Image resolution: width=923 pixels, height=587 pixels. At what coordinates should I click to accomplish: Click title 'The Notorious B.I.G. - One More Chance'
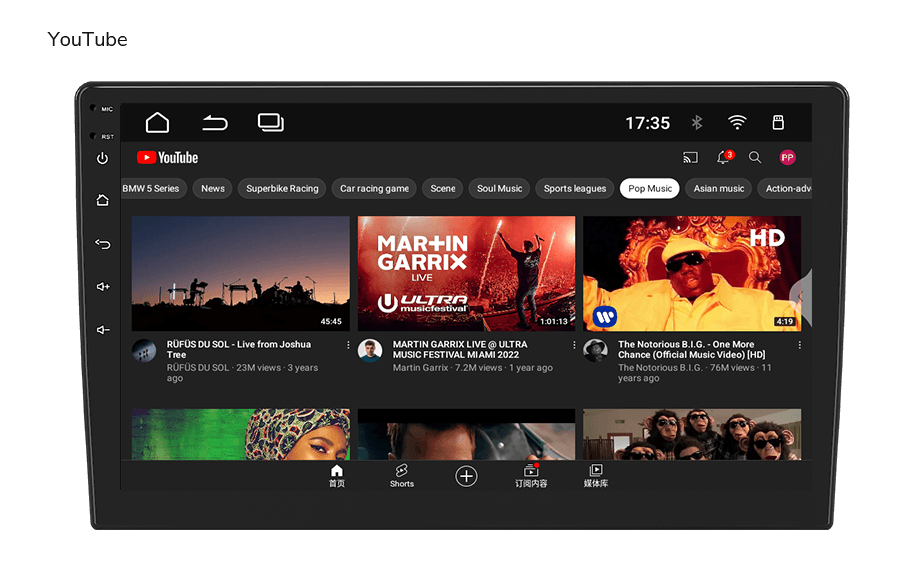point(691,350)
